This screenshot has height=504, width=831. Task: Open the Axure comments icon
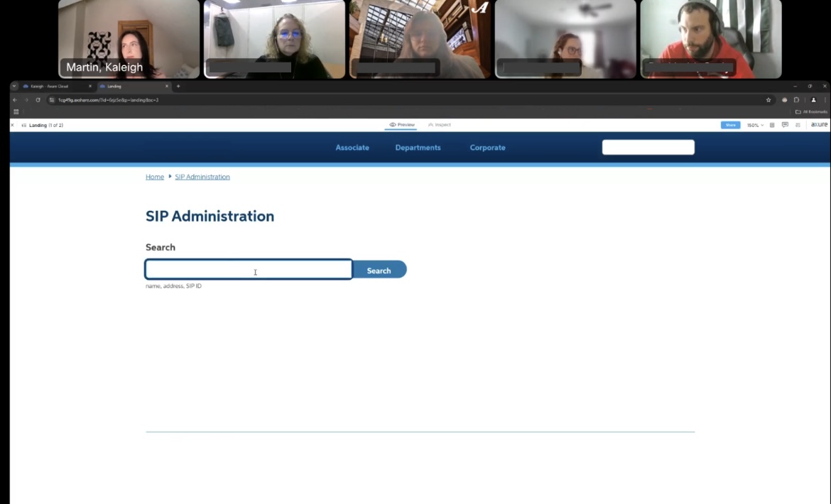[785, 125]
